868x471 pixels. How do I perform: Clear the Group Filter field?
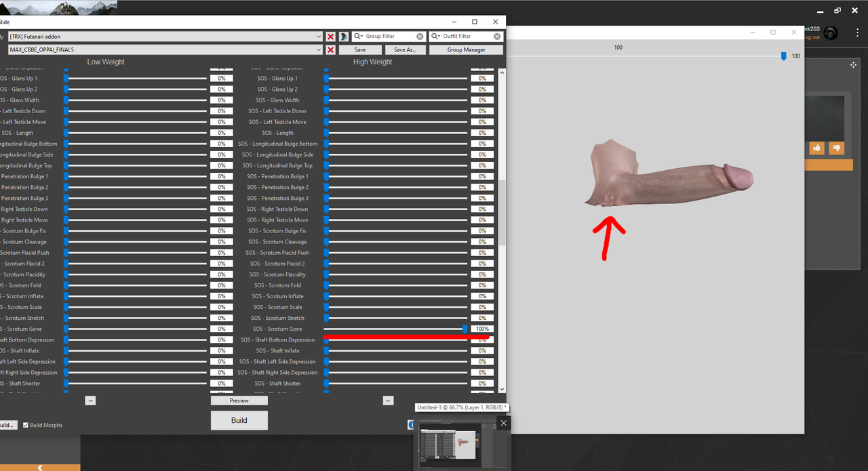point(420,37)
